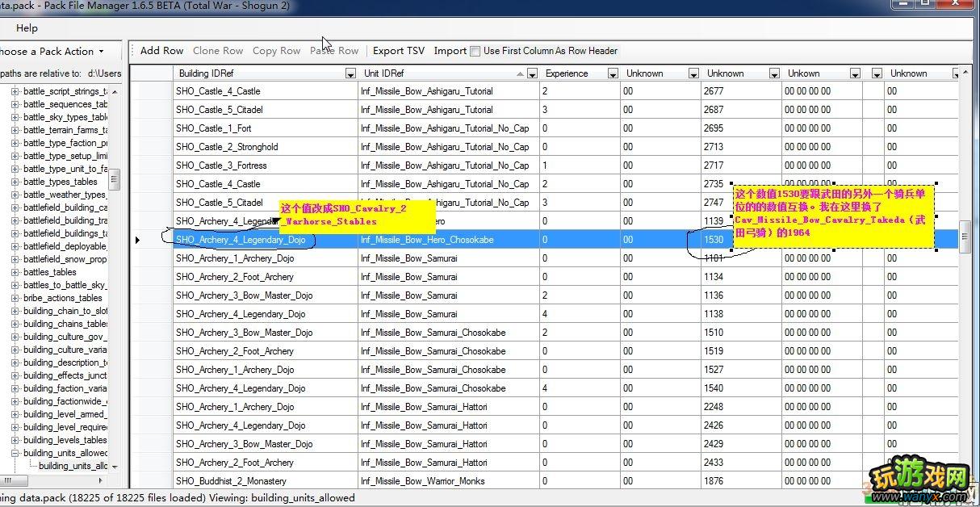Collapse the building_units_allowed tree node
This screenshot has height=507, width=980.
[15, 453]
